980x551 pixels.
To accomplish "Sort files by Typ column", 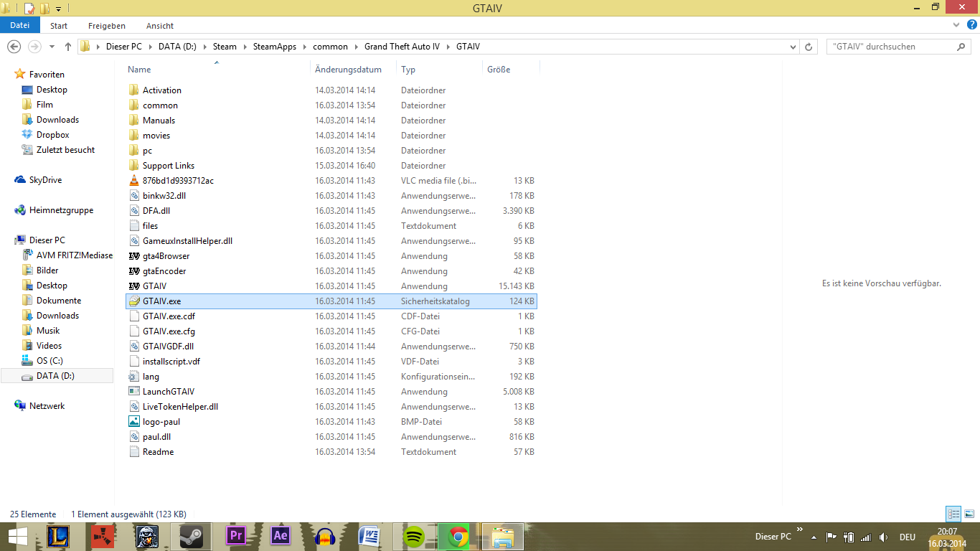I will pyautogui.click(x=408, y=70).
